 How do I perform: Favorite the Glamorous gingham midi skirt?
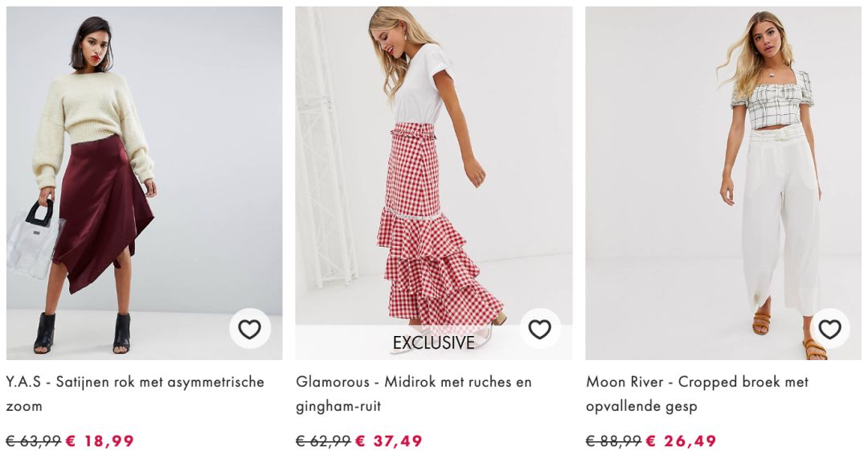[539, 330]
